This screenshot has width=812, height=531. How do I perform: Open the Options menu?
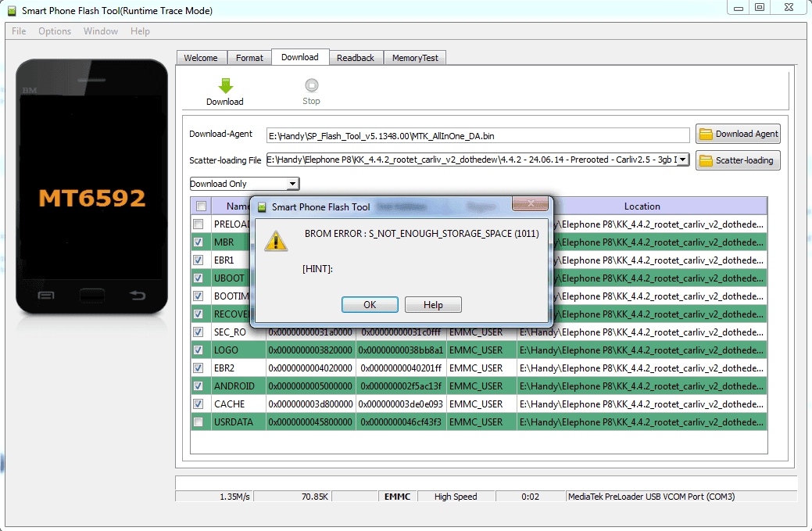pyautogui.click(x=55, y=31)
